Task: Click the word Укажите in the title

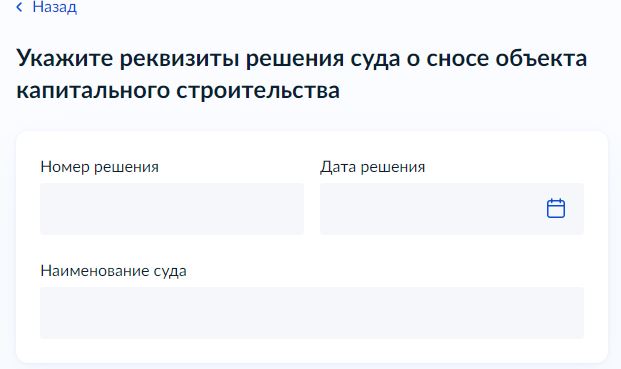Action: (65, 58)
